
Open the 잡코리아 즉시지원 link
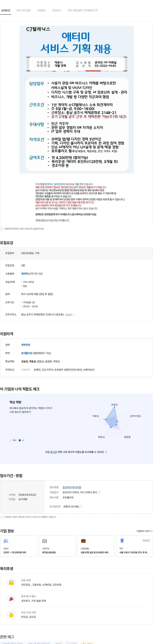(72, 487)
